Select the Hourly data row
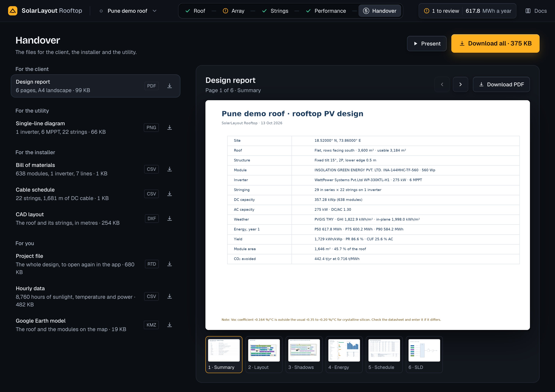Image resolution: width=555 pixels, height=392 pixels. click(x=95, y=296)
